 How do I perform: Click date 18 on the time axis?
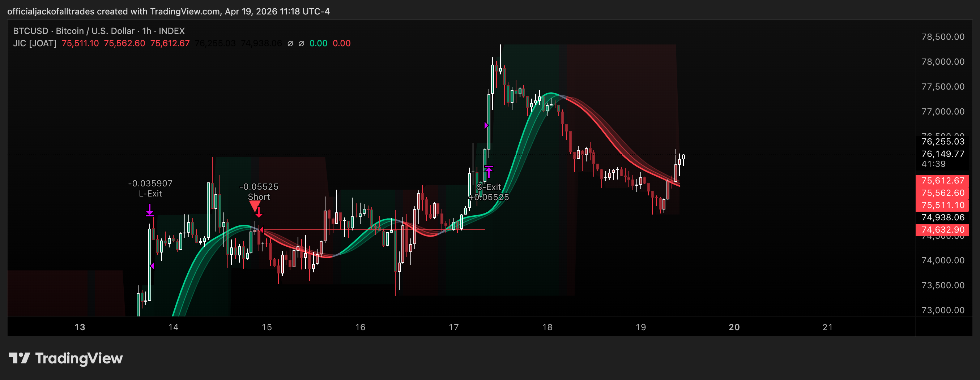(x=547, y=327)
